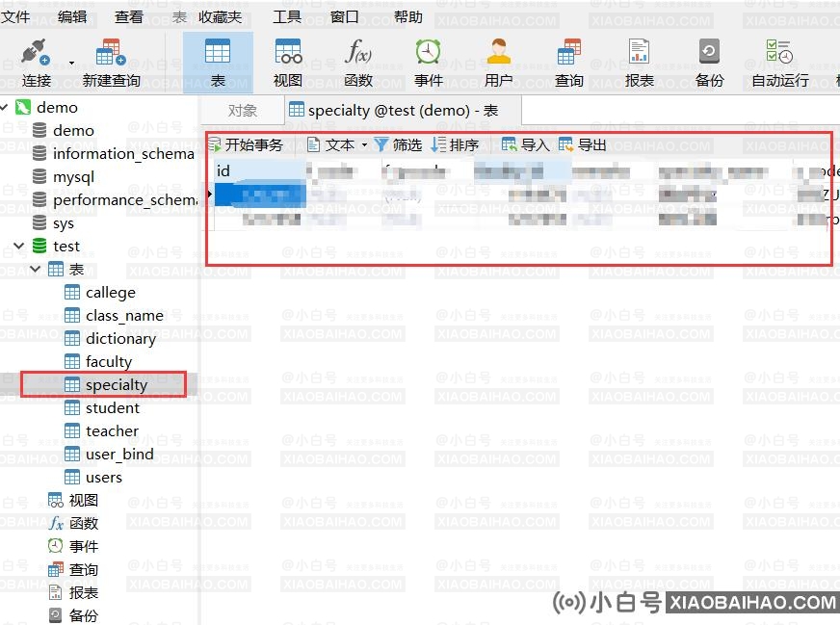Select the 函数 node in tree
Screen dimensions: 840x625
(x=84, y=523)
